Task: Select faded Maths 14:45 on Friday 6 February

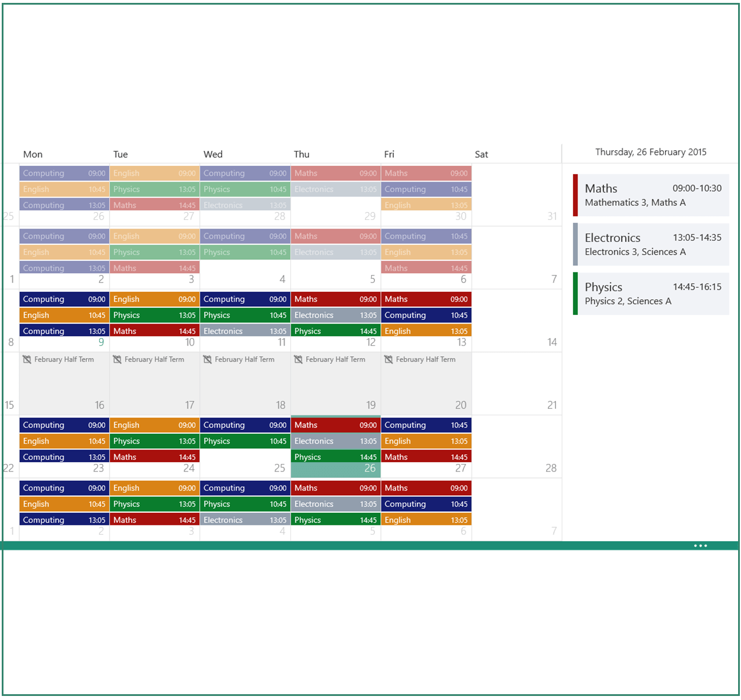Action: coord(426,268)
